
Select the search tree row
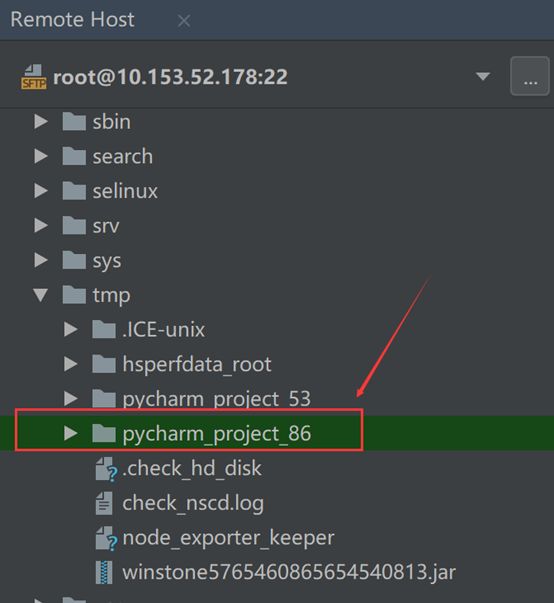coord(277,156)
